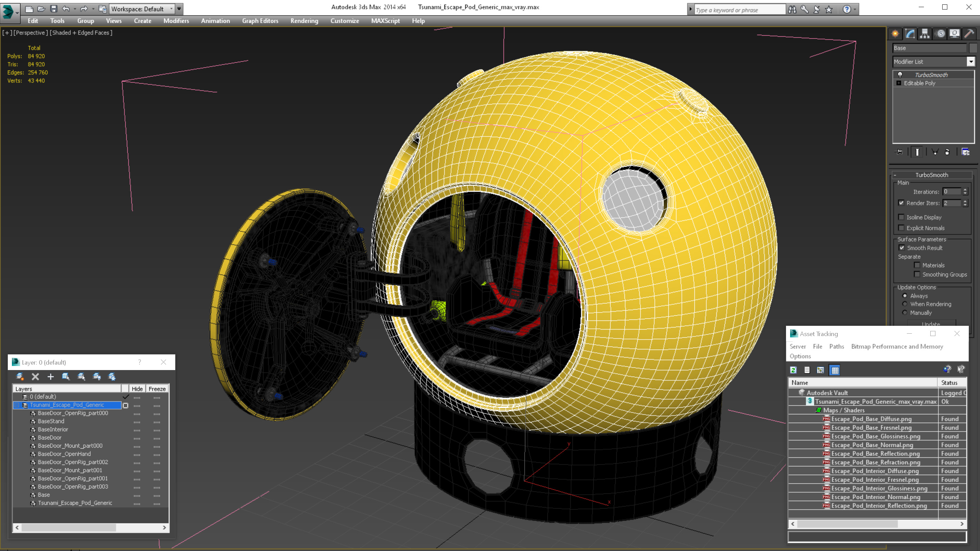Screen dimensions: 980x551
Task: Toggle Render Iters checkbox
Action: coord(901,203)
